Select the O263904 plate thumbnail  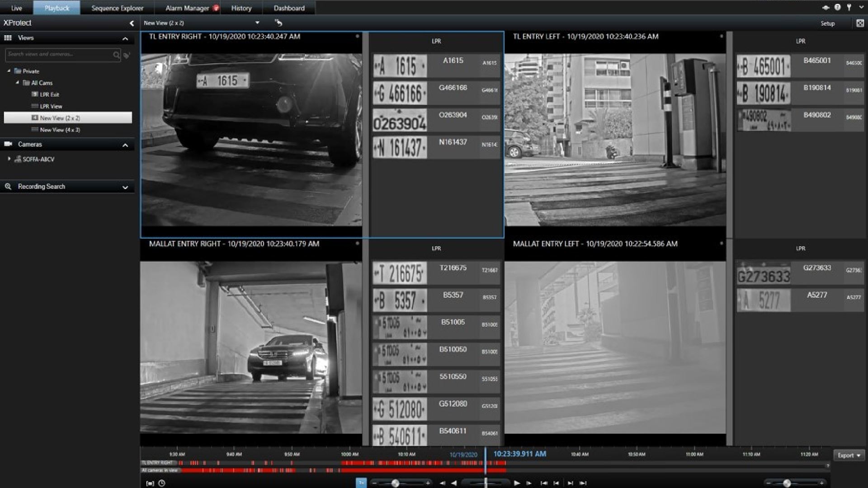(x=400, y=120)
